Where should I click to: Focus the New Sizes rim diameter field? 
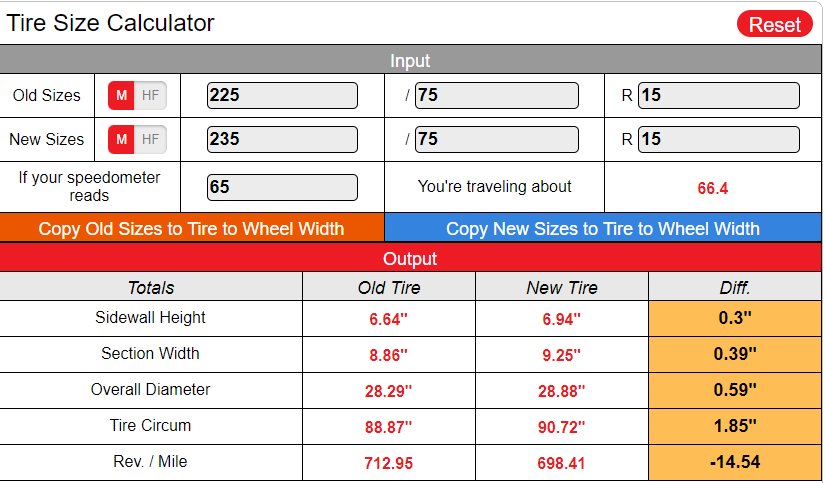pyautogui.click(x=719, y=139)
